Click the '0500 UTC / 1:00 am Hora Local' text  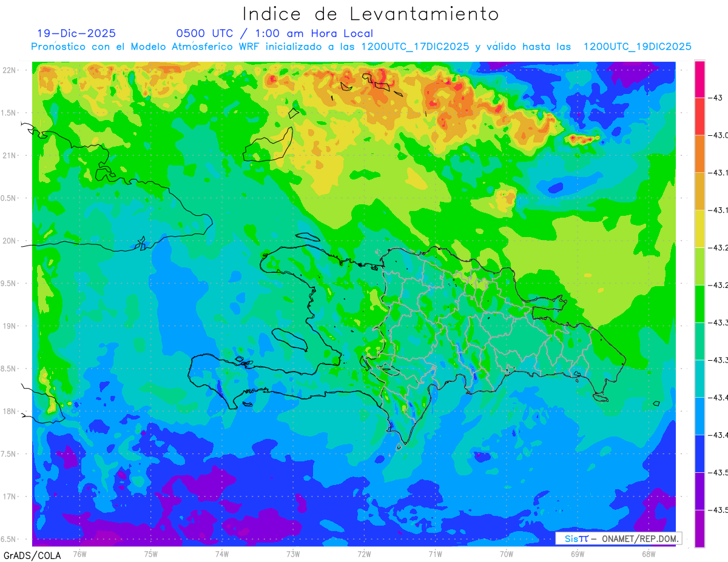[274, 33]
